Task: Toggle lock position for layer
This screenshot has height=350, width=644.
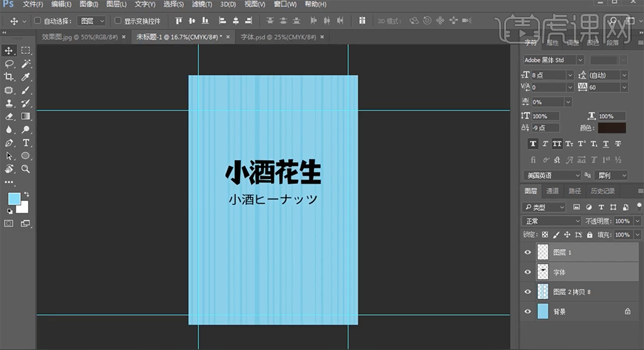Action: [567, 235]
